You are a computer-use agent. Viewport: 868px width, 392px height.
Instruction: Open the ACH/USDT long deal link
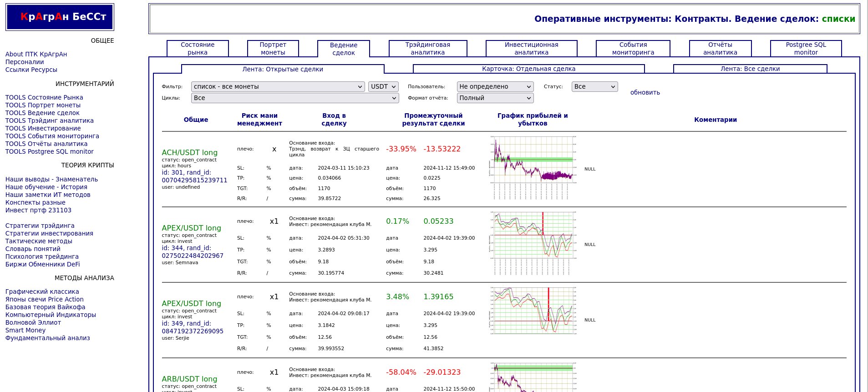coord(189,152)
